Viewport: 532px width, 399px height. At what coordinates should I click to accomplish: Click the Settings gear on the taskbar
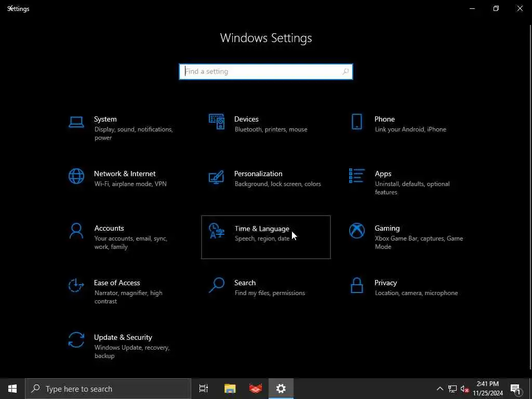click(x=281, y=389)
